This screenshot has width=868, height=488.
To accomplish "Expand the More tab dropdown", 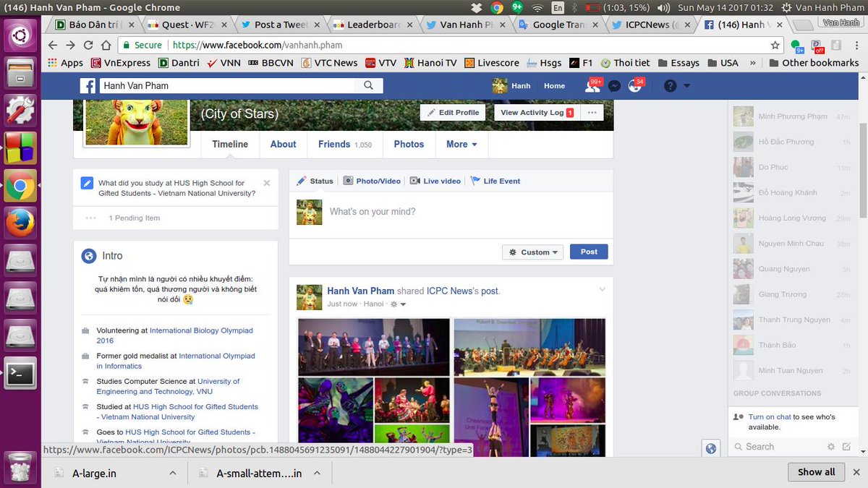I will click(461, 144).
